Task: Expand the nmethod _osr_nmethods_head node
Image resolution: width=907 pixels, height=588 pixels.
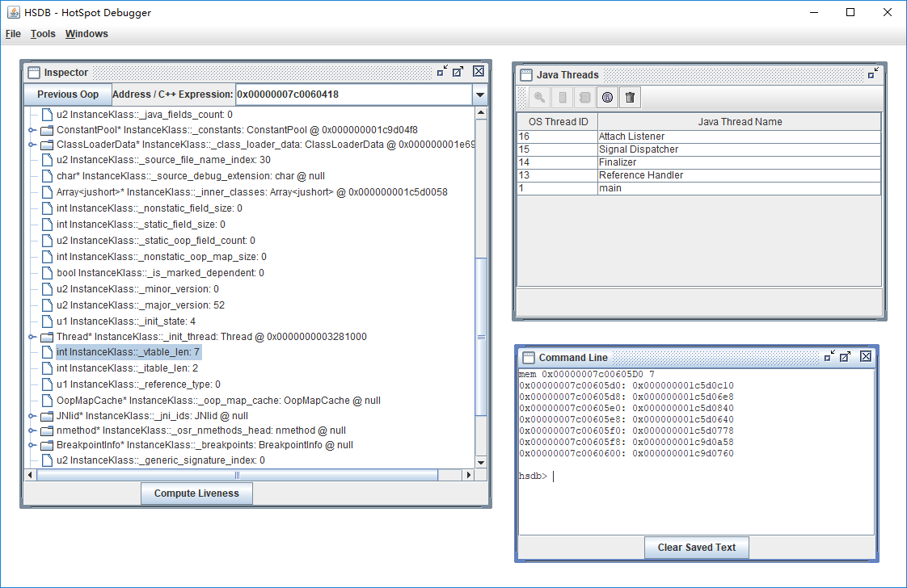Action: click(32, 430)
